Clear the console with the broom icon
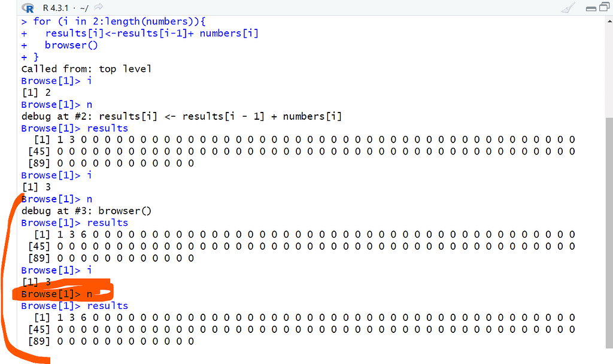 pyautogui.click(x=568, y=8)
